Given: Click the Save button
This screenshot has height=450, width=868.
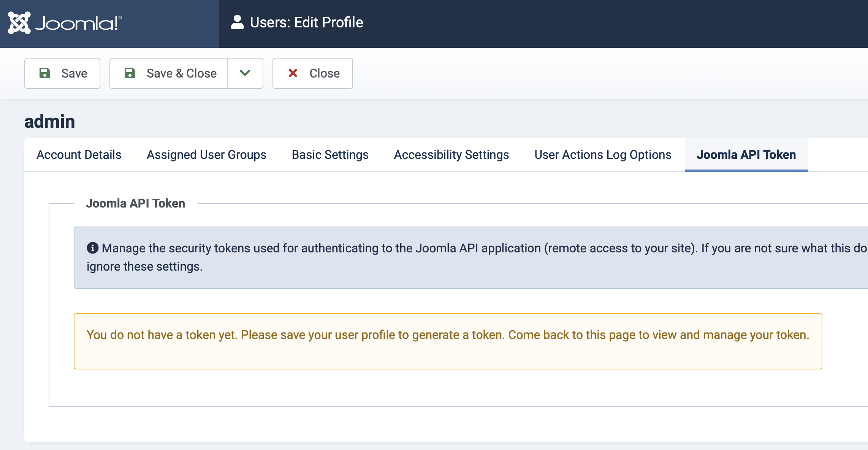Looking at the screenshot, I should click(x=62, y=73).
